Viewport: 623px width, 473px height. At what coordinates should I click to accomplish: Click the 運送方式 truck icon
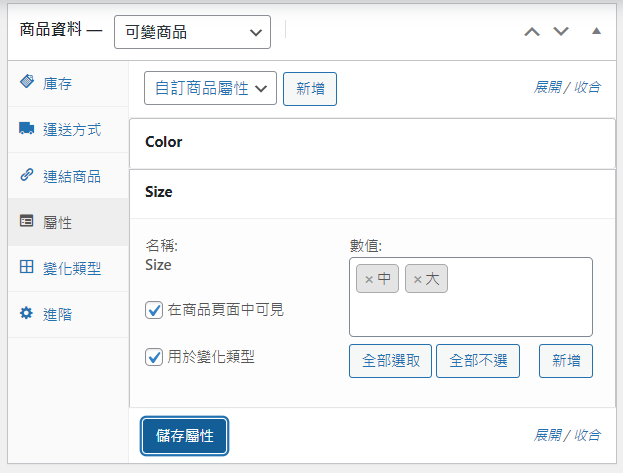pos(27,129)
